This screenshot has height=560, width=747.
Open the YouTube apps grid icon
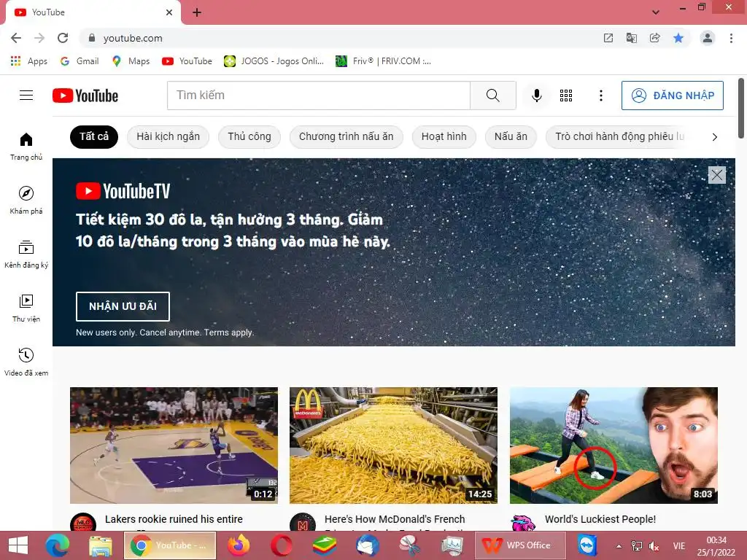pyautogui.click(x=566, y=96)
